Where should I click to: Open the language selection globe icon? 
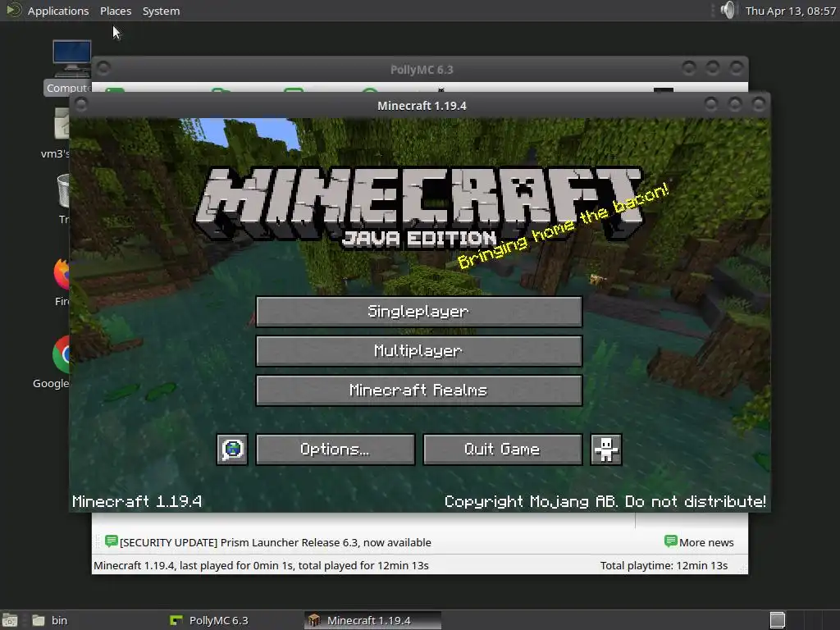[x=232, y=449]
